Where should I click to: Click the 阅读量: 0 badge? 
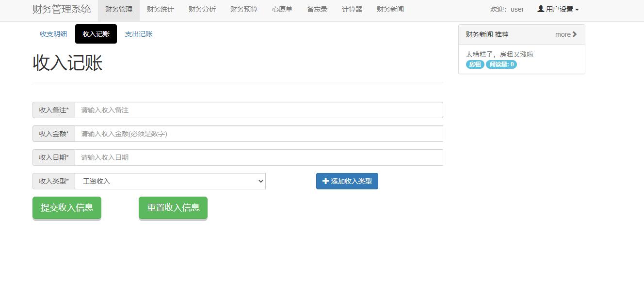(x=501, y=64)
